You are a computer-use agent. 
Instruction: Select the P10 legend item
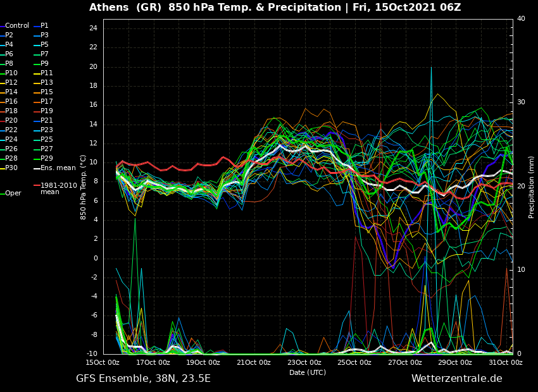coord(11,73)
